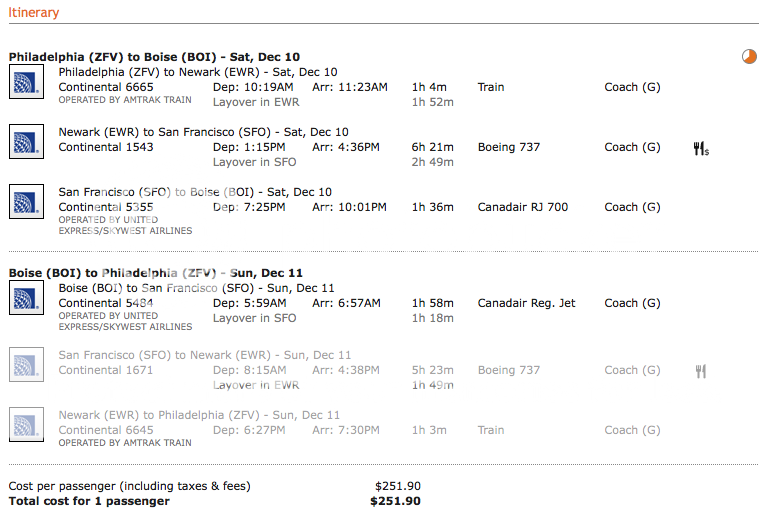Click the faded airline logo beside Continental 6645
This screenshot has height=521, width=770.
pos(26,424)
